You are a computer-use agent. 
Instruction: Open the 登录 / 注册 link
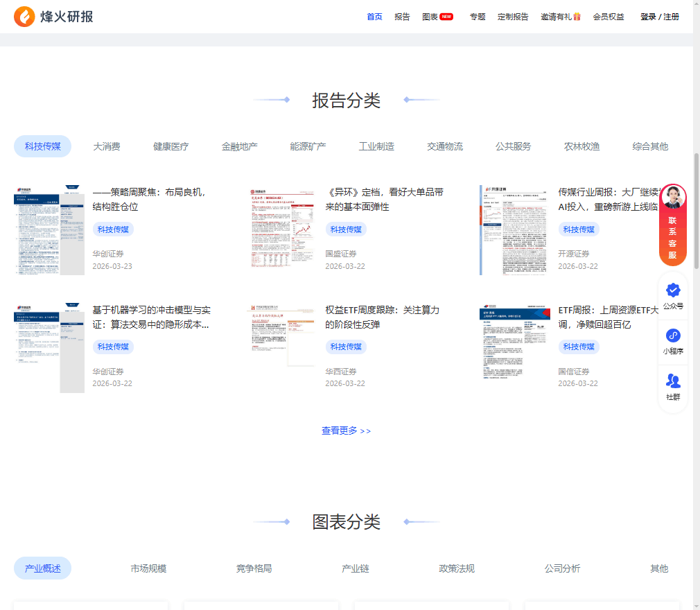[x=658, y=16]
